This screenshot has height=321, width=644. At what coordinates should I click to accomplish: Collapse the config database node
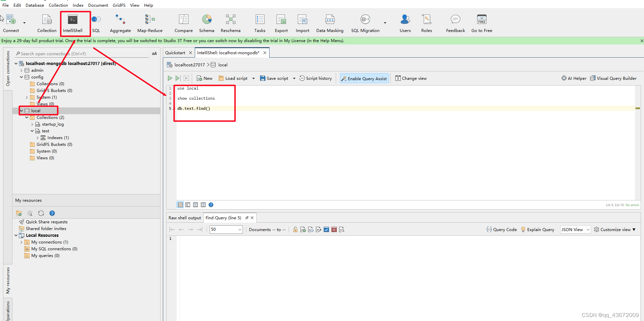pyautogui.click(x=21, y=77)
